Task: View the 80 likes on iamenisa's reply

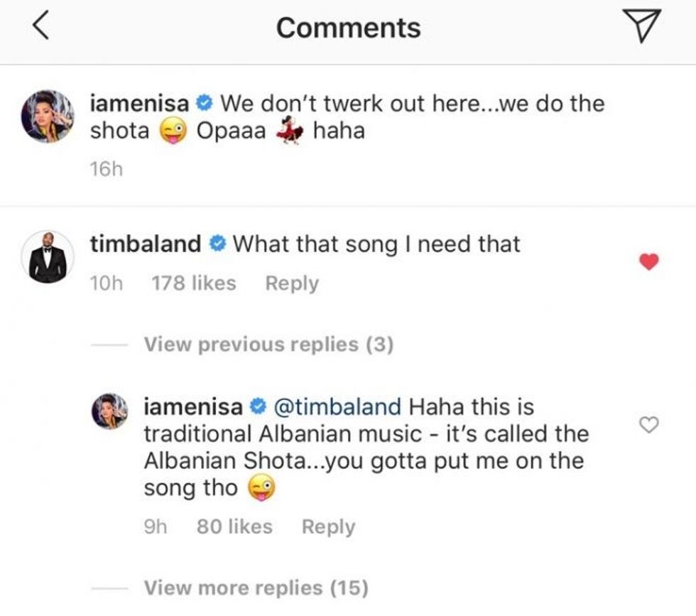Action: click(x=234, y=526)
